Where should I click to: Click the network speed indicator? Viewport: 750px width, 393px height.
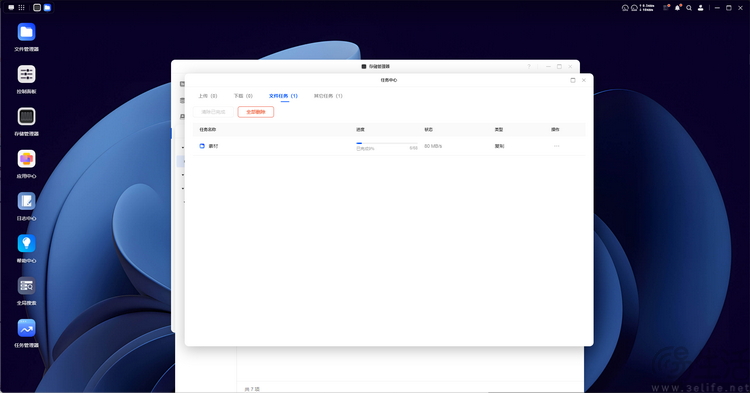[x=647, y=8]
